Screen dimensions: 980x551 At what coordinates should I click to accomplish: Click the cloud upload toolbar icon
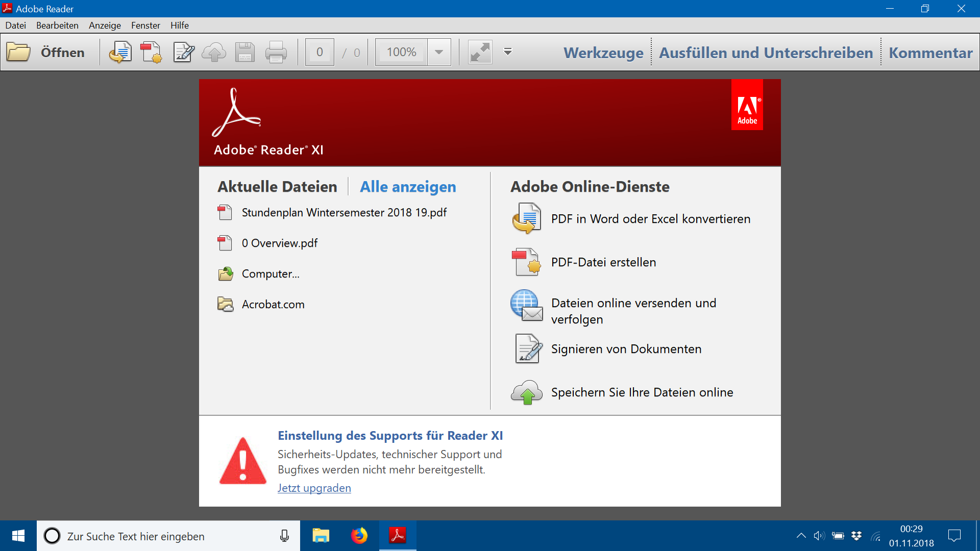214,52
